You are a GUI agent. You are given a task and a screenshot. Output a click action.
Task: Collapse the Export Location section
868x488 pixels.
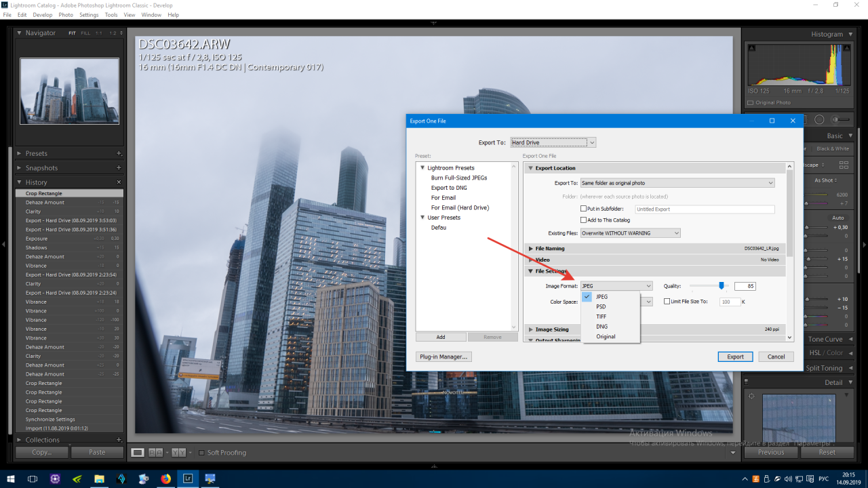click(531, 168)
